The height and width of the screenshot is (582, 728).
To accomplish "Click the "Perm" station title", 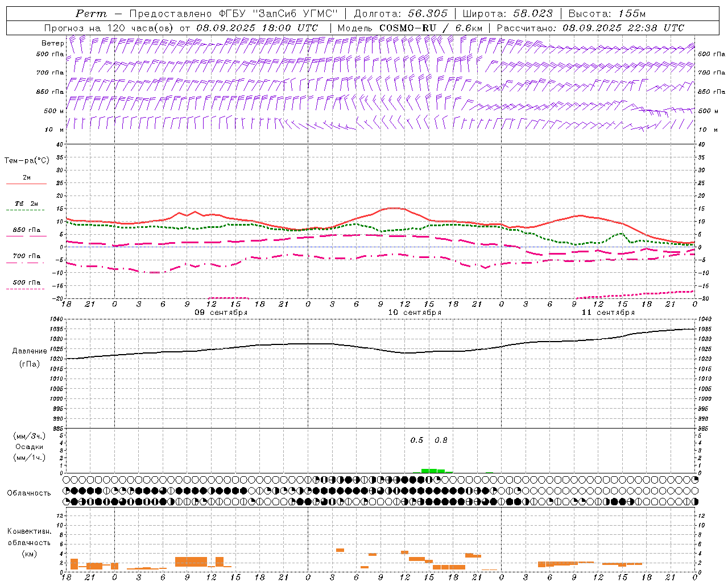I will (91, 14).
